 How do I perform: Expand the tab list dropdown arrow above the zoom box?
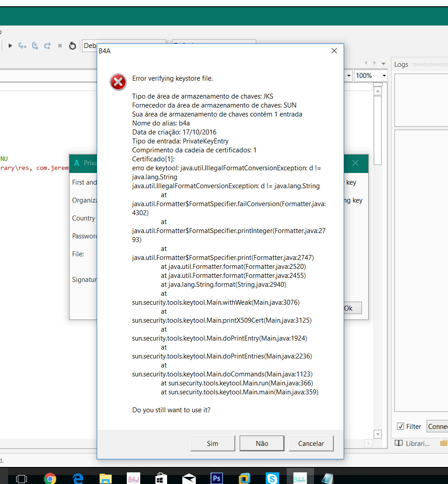point(383,64)
